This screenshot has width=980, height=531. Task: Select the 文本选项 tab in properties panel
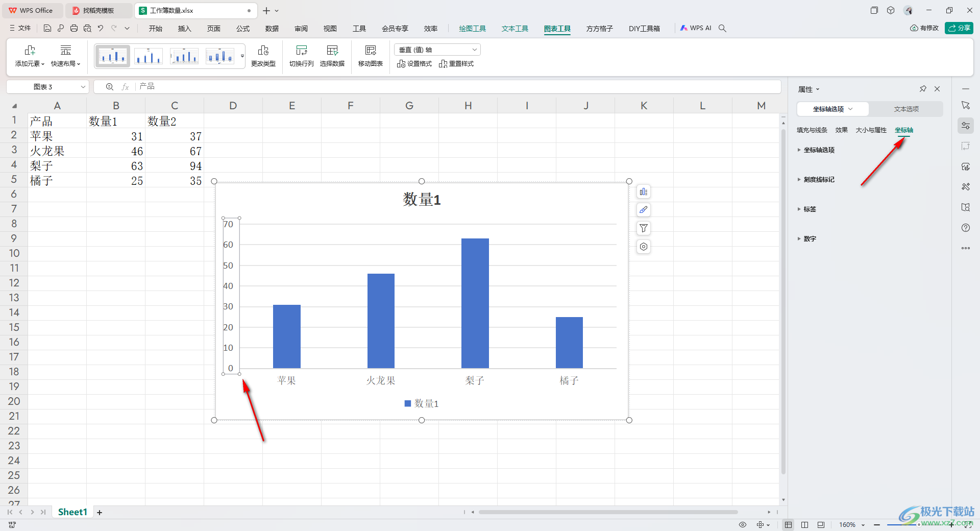click(906, 109)
